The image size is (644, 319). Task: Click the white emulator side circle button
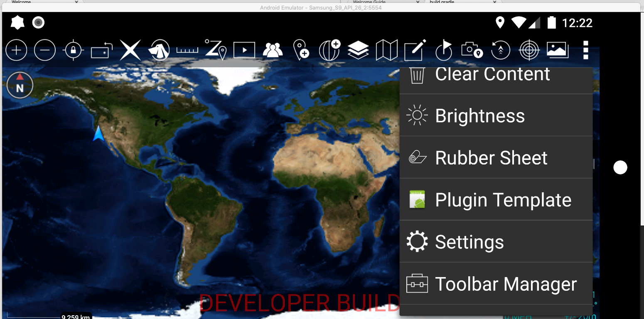click(x=620, y=167)
